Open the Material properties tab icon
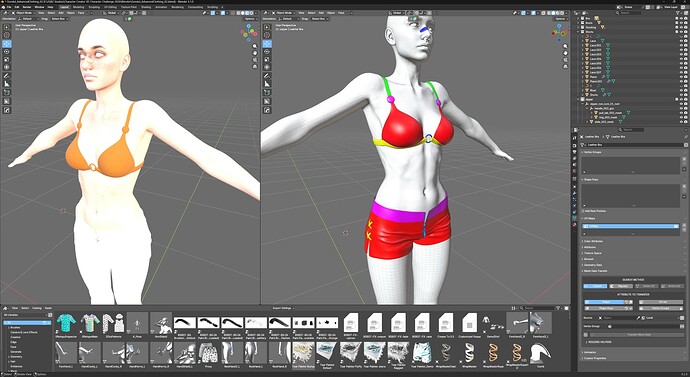This screenshot has width=690, height=377. tap(575, 224)
